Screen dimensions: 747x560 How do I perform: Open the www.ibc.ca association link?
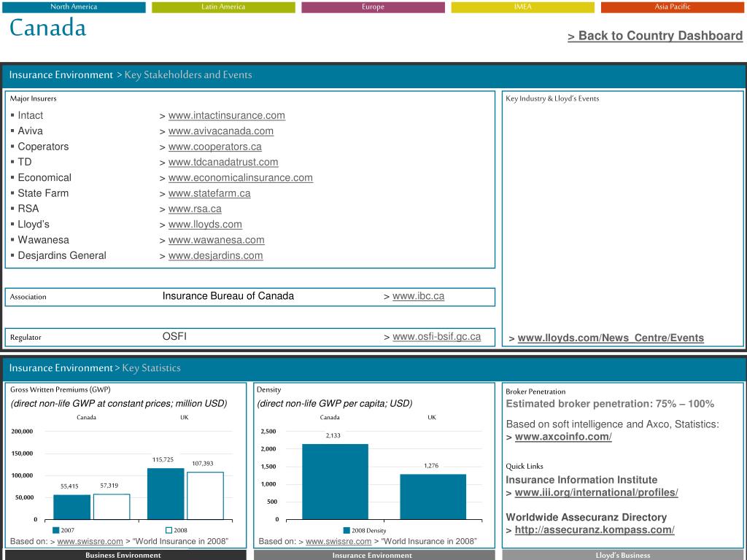418,296
